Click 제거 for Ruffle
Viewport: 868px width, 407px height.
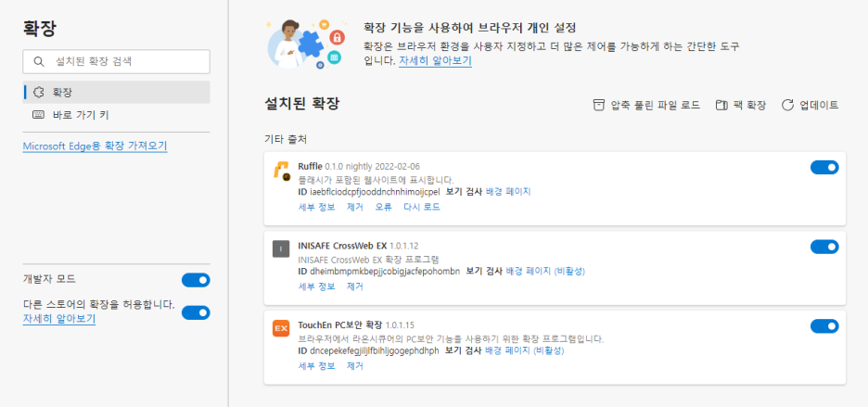(x=355, y=207)
